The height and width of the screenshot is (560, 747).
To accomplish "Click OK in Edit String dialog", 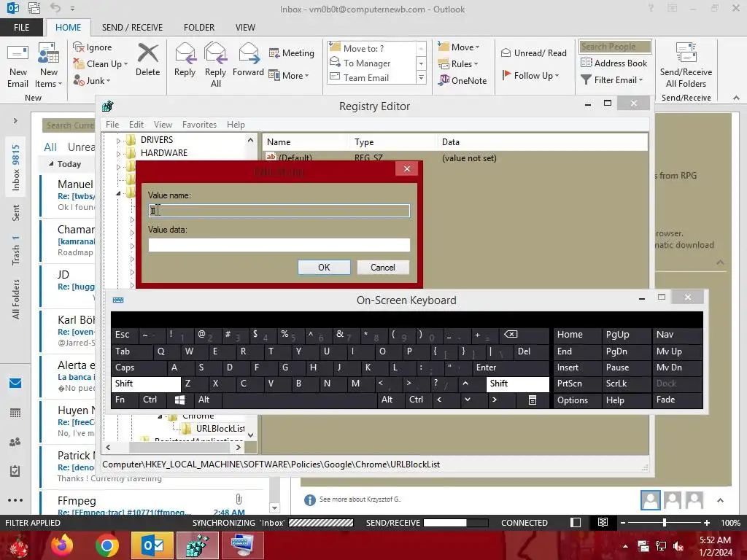I will (324, 268).
